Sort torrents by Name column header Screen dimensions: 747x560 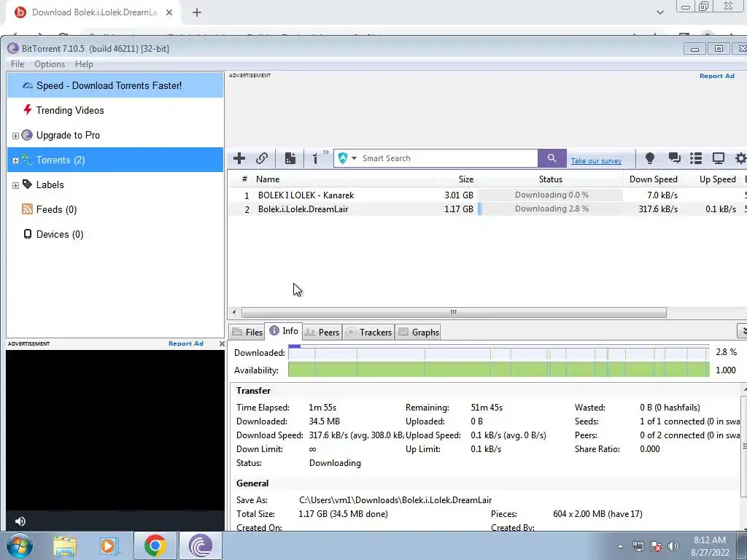click(x=343, y=179)
